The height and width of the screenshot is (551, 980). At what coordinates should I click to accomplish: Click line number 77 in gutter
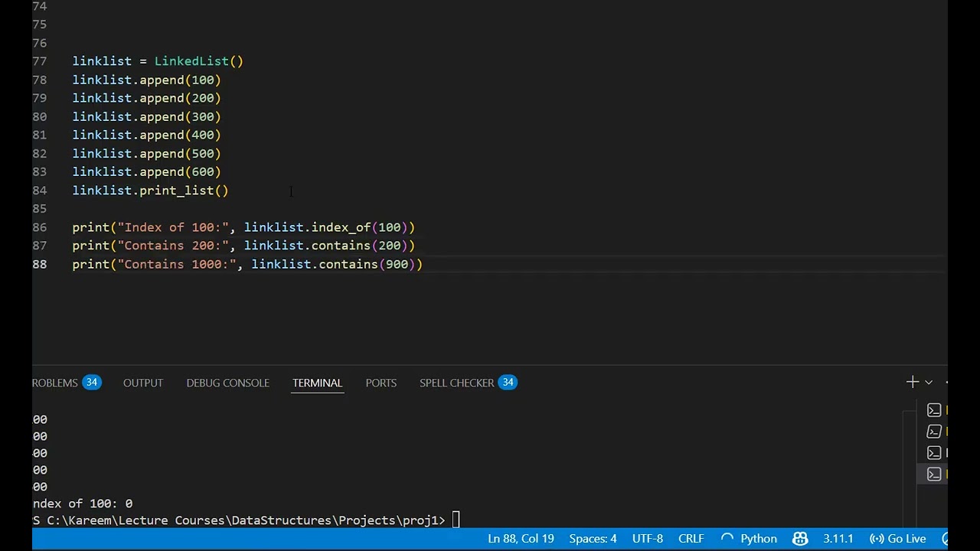[x=40, y=61]
